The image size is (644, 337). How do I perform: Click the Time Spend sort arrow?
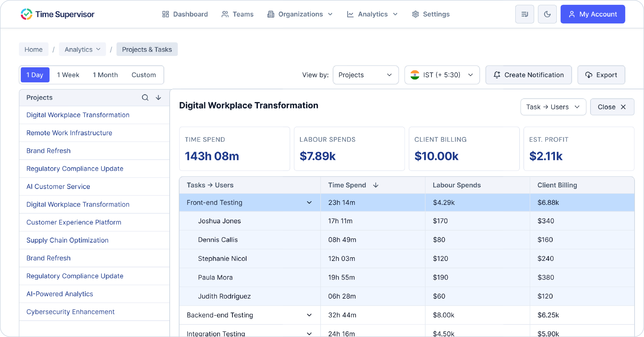tap(376, 185)
